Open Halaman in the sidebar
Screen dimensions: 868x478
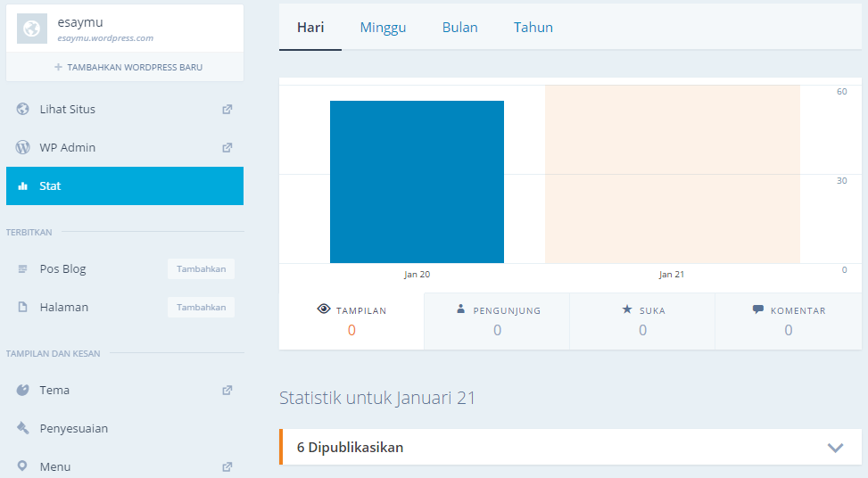(64, 307)
